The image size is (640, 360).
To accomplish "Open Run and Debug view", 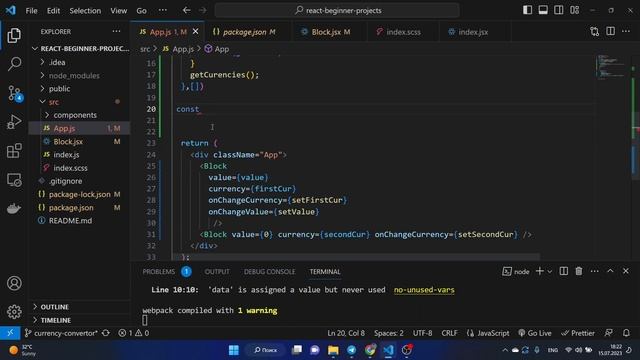I will (x=14, y=122).
